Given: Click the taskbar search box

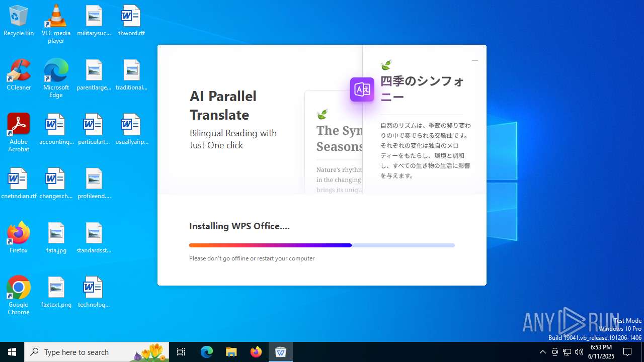Looking at the screenshot, I should (97, 352).
